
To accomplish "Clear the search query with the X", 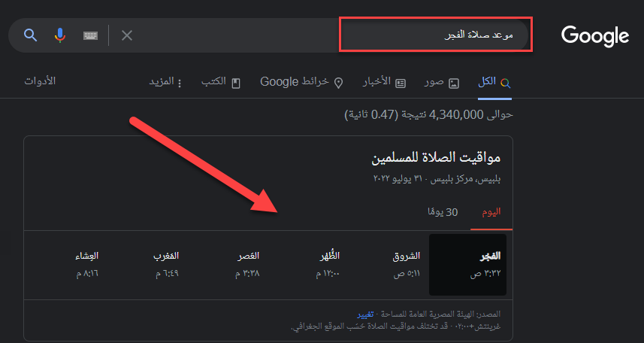I will click(127, 35).
